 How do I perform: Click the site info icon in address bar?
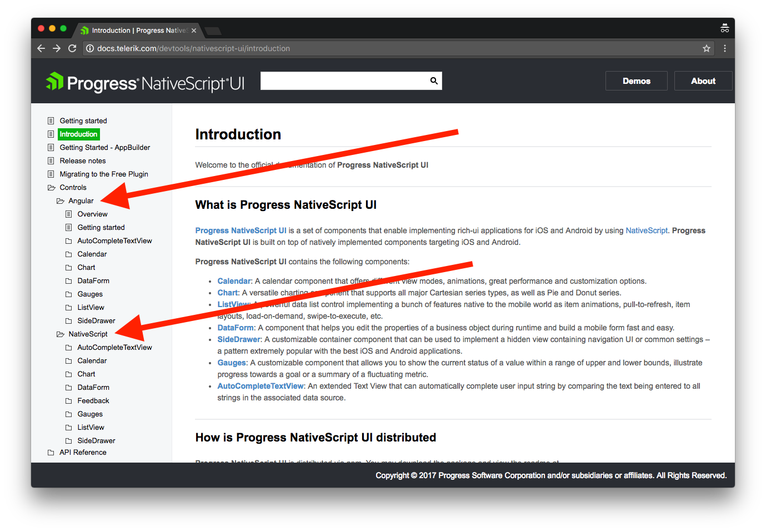[x=90, y=48]
